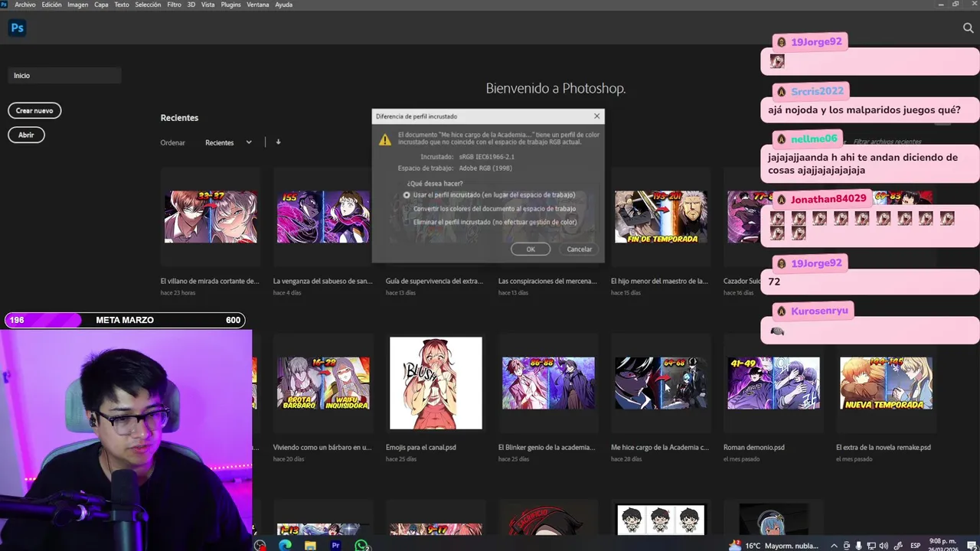Close the Diferencia de perfil incrustado dialog

[596, 116]
